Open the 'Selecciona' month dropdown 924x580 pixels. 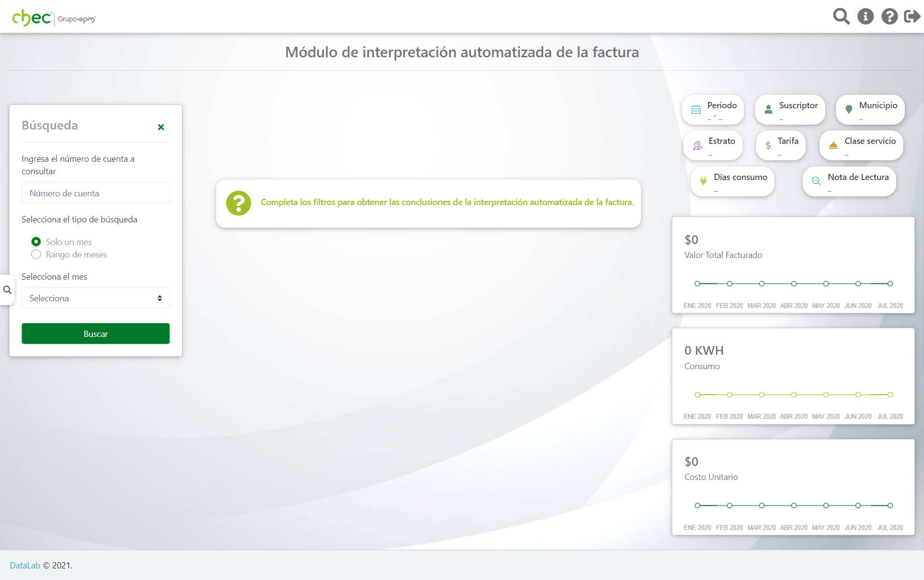95,298
